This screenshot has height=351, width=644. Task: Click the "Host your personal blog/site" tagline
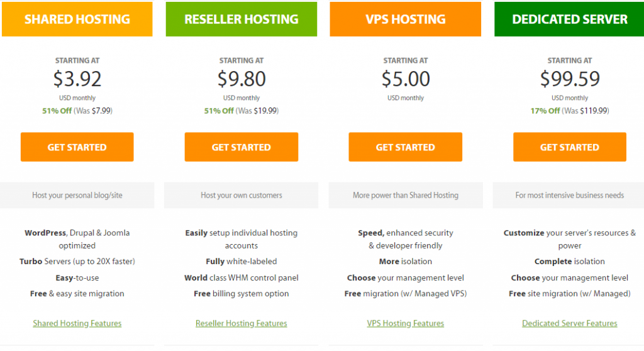pyautogui.click(x=77, y=195)
